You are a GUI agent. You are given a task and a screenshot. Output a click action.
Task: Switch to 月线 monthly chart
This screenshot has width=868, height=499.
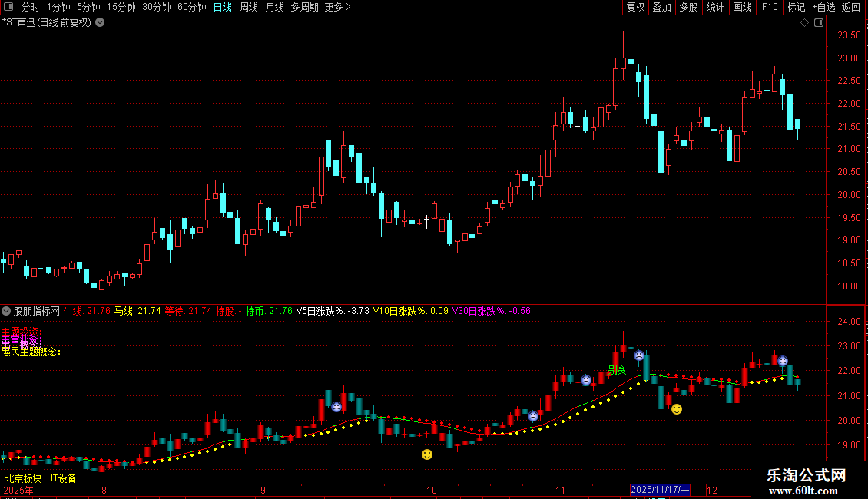pyautogui.click(x=274, y=7)
